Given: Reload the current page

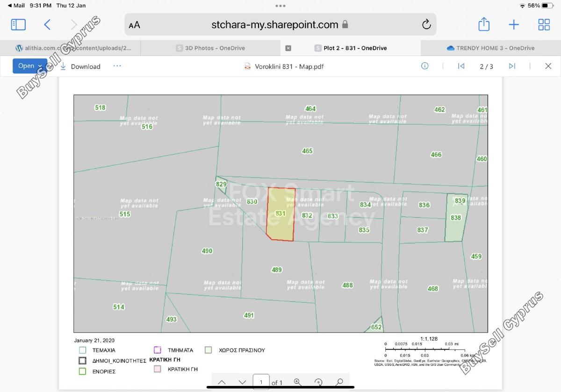Looking at the screenshot, I should (x=426, y=25).
